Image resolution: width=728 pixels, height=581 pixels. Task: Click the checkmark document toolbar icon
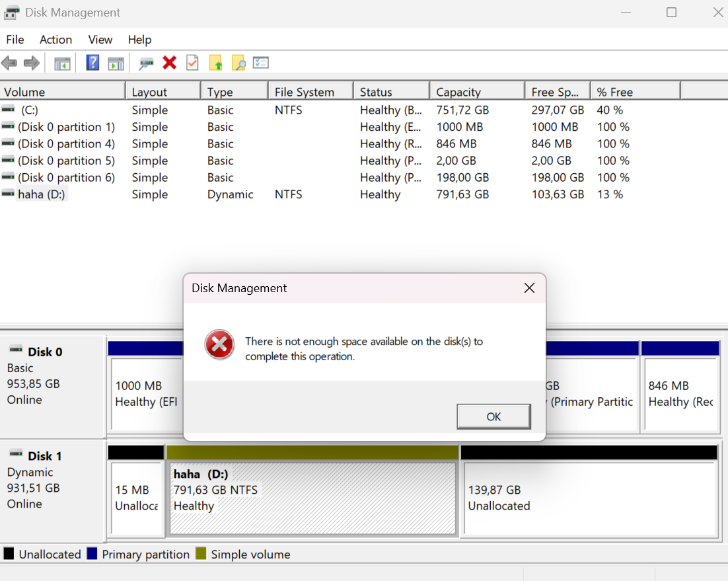192,63
